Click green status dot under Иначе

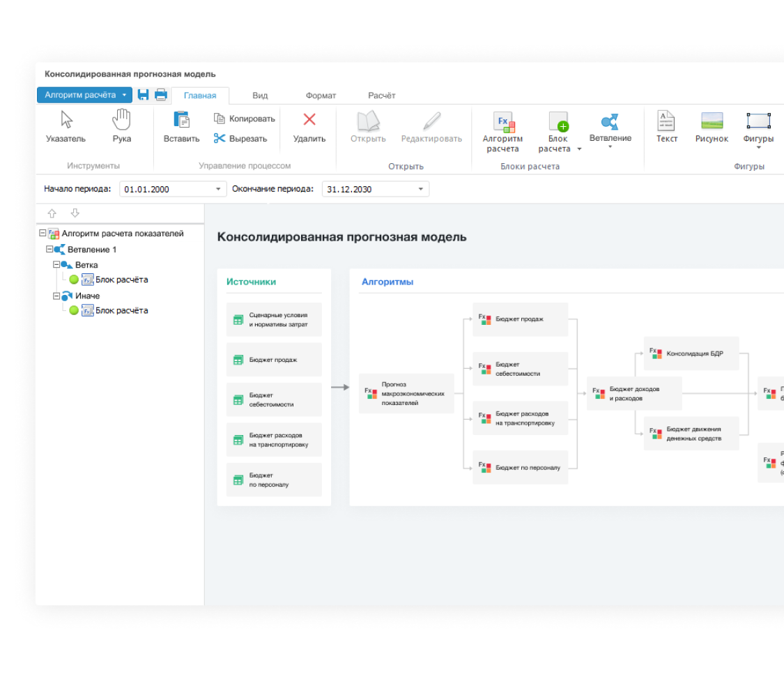pos(74,311)
